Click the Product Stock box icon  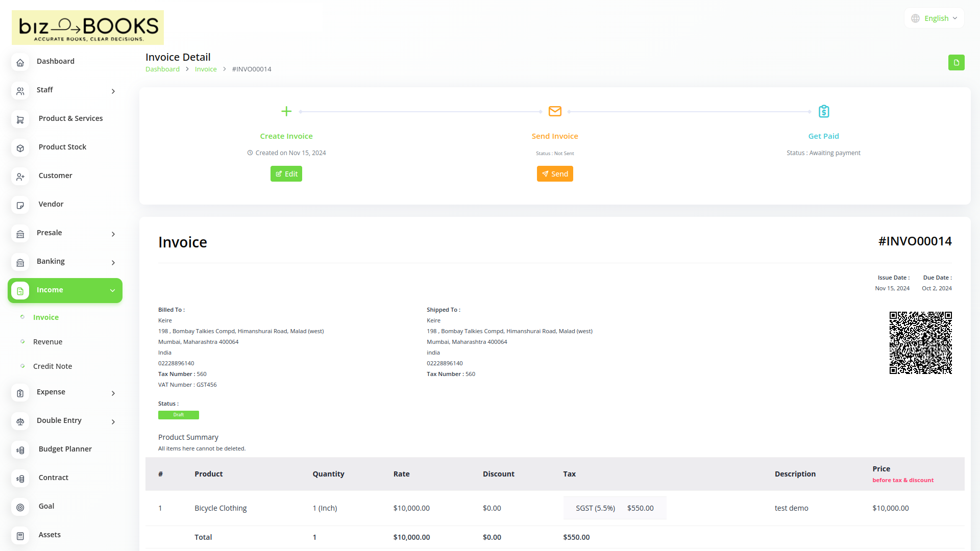pyautogui.click(x=20, y=148)
